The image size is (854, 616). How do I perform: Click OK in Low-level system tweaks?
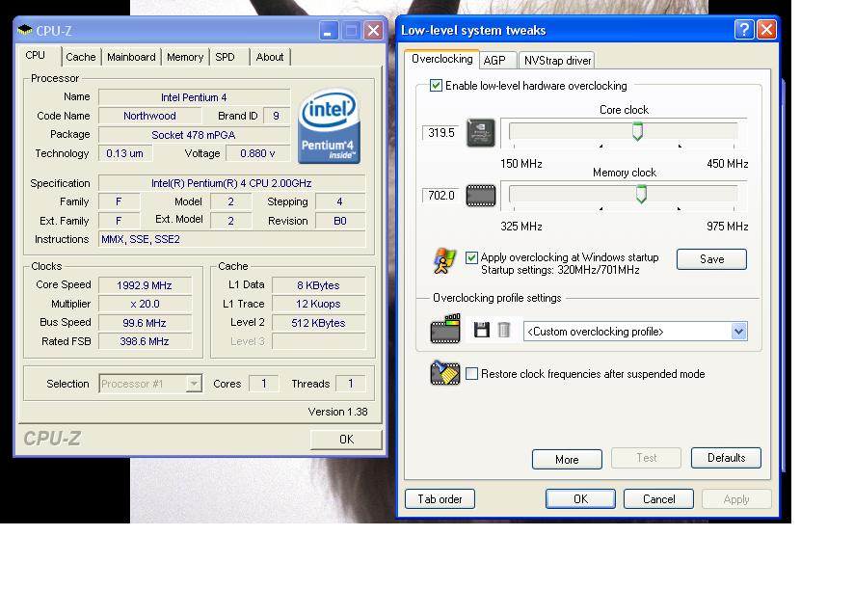580,499
